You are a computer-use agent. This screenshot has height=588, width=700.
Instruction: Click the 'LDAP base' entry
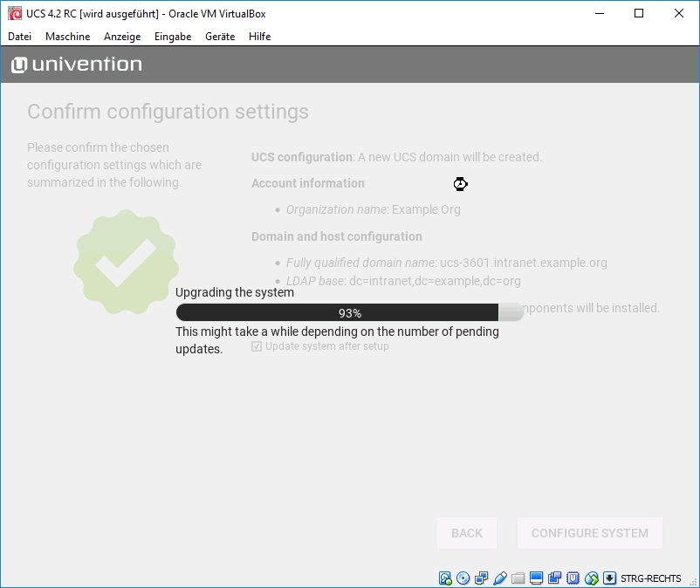pos(403,281)
